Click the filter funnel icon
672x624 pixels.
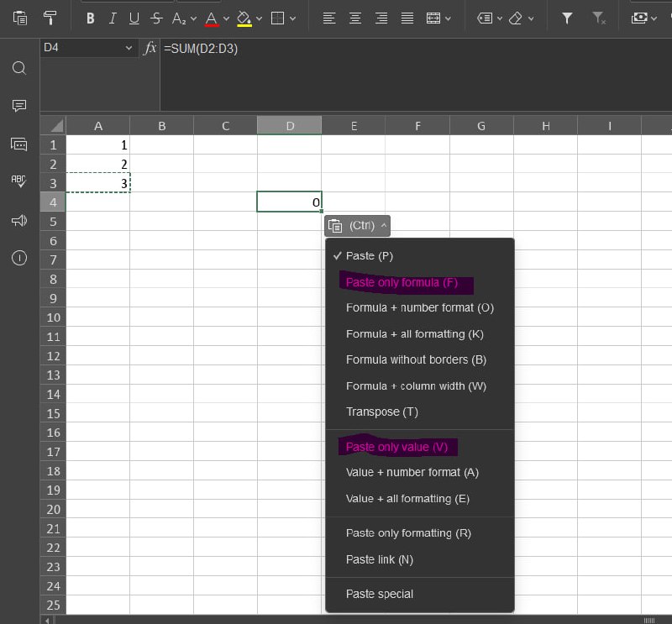[x=567, y=18]
